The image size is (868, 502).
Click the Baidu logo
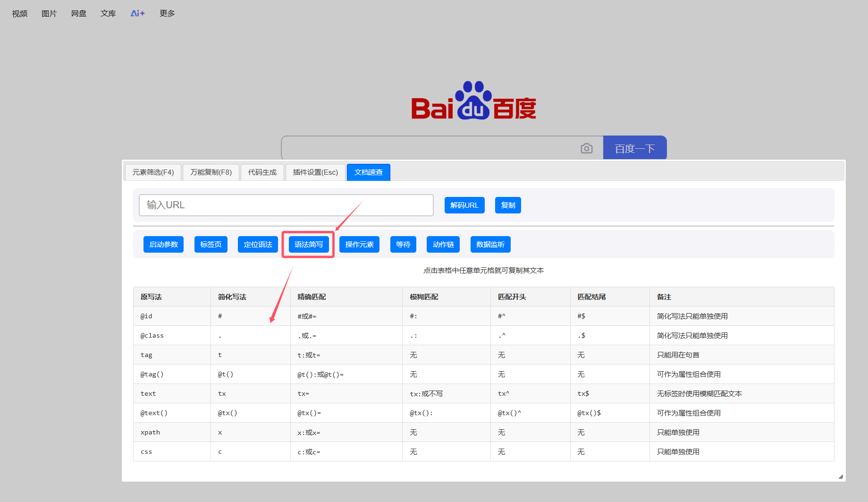point(473,100)
